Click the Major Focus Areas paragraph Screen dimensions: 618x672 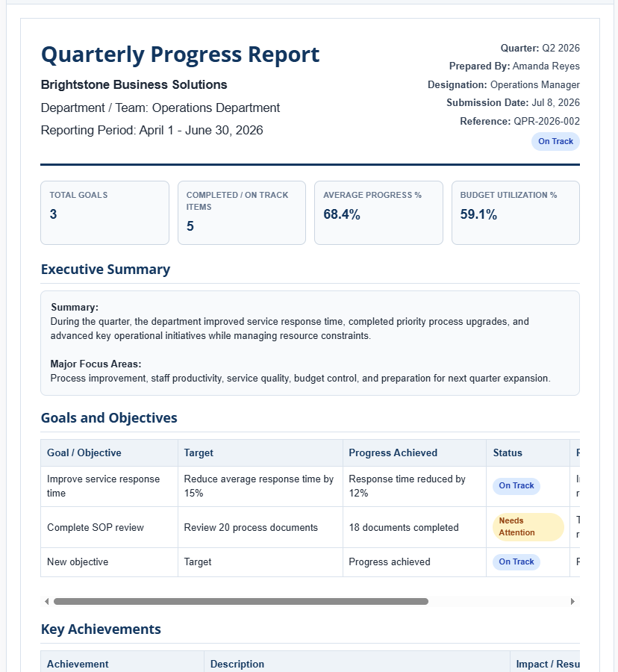pyautogui.click(x=300, y=379)
